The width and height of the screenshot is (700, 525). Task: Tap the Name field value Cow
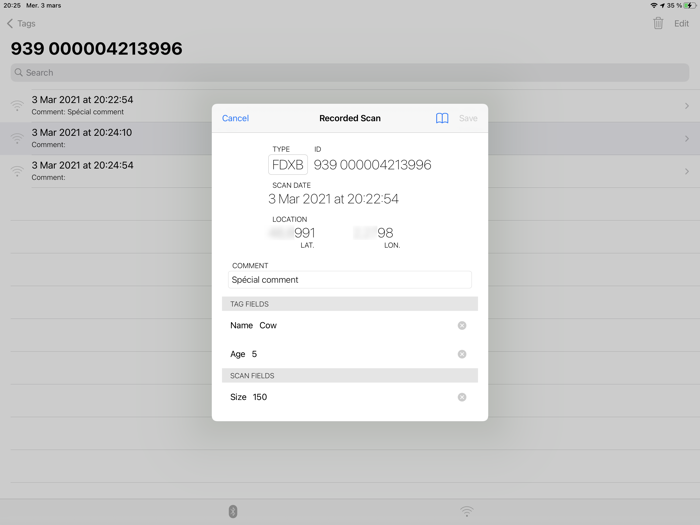[x=268, y=325]
